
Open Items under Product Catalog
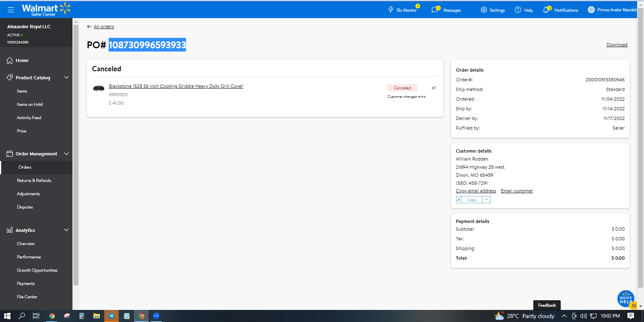coord(22,91)
